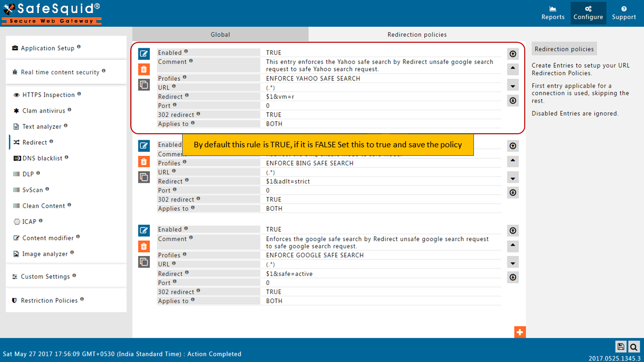Click redirect value $1&safe=active
This screenshot has height=362, width=644.
click(x=289, y=274)
